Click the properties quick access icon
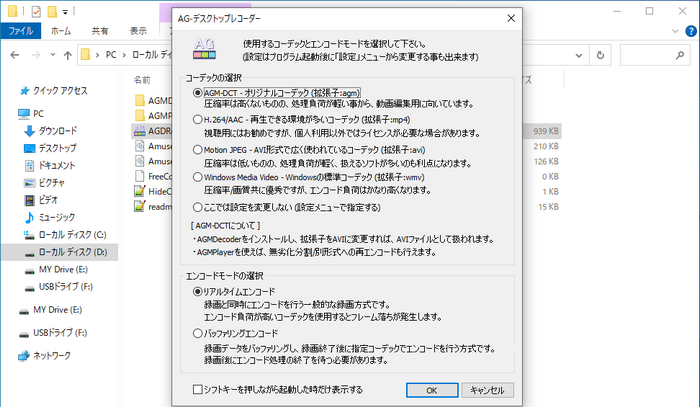700x407 pixels. pyautogui.click(x=36, y=11)
